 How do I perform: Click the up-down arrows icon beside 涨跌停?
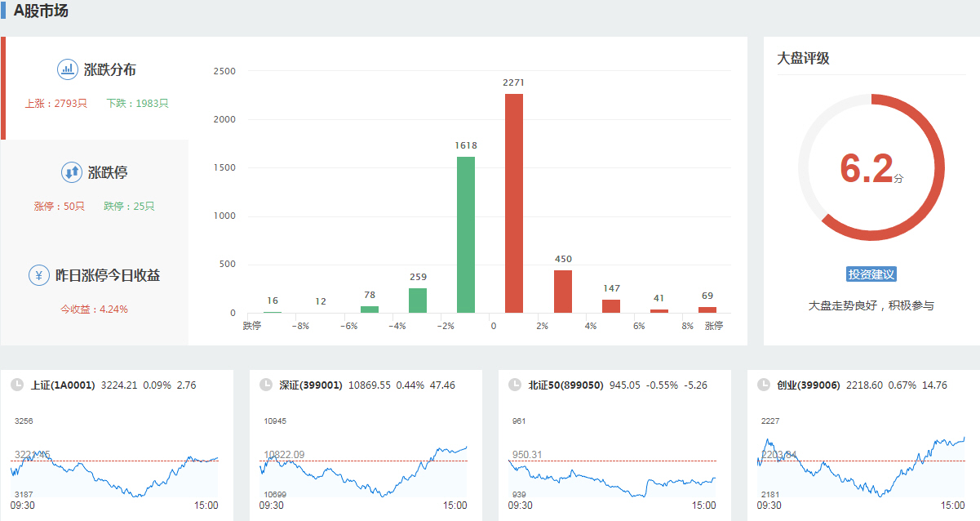(x=71, y=172)
